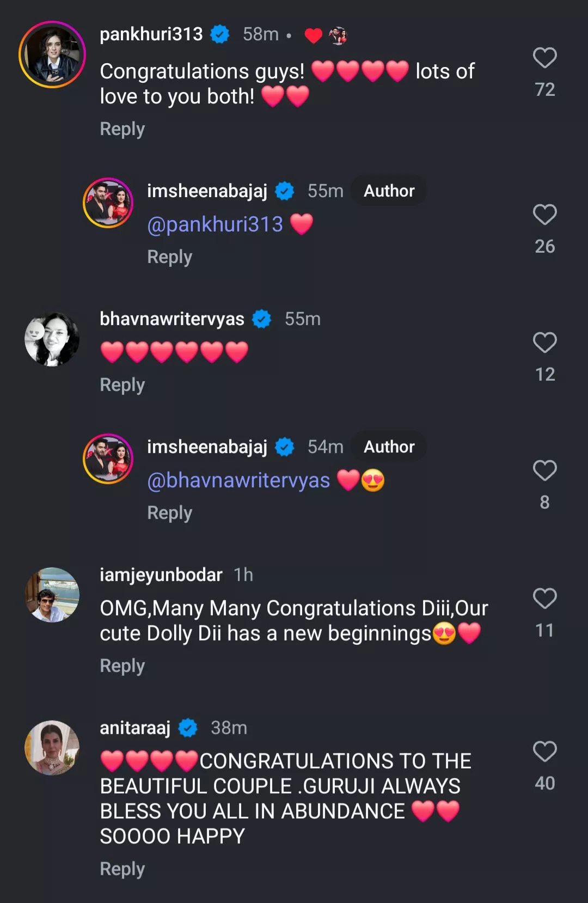
Task: View iamjeyunbodar's profile avatar
Action: pyautogui.click(x=52, y=595)
